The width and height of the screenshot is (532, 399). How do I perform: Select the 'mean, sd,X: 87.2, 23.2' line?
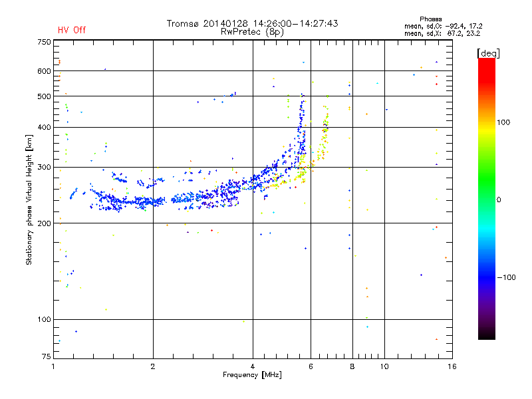point(442,33)
